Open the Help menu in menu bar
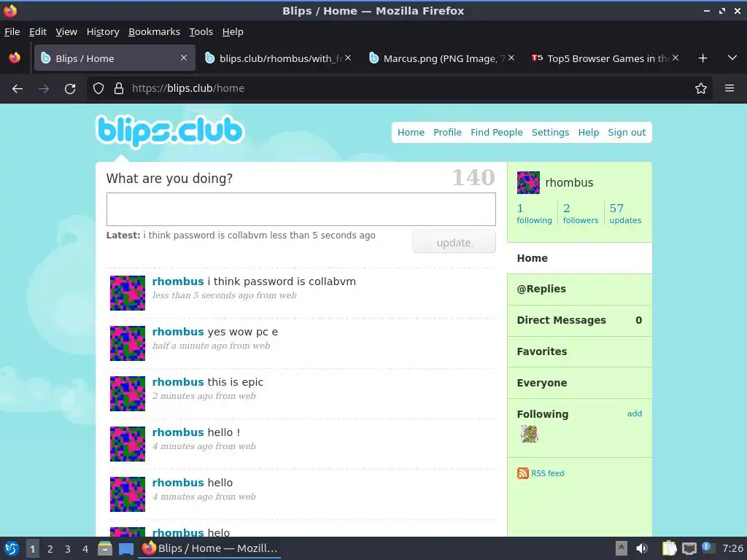Image resolution: width=747 pixels, height=560 pixels. pyautogui.click(x=233, y=32)
